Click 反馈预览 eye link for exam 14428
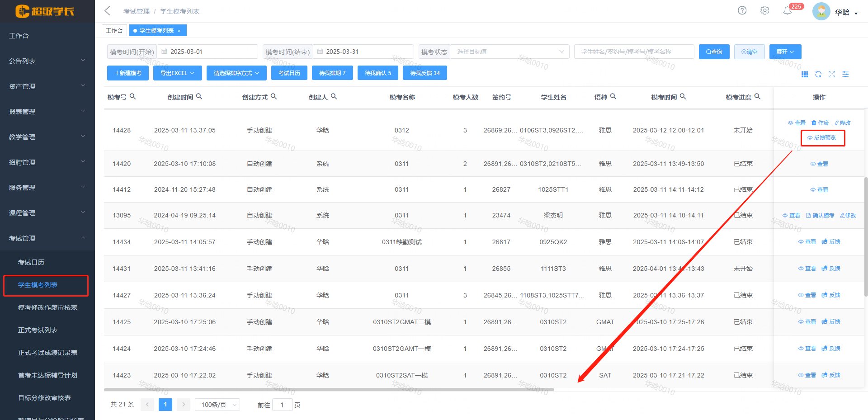The width and height of the screenshot is (868, 420). (822, 138)
